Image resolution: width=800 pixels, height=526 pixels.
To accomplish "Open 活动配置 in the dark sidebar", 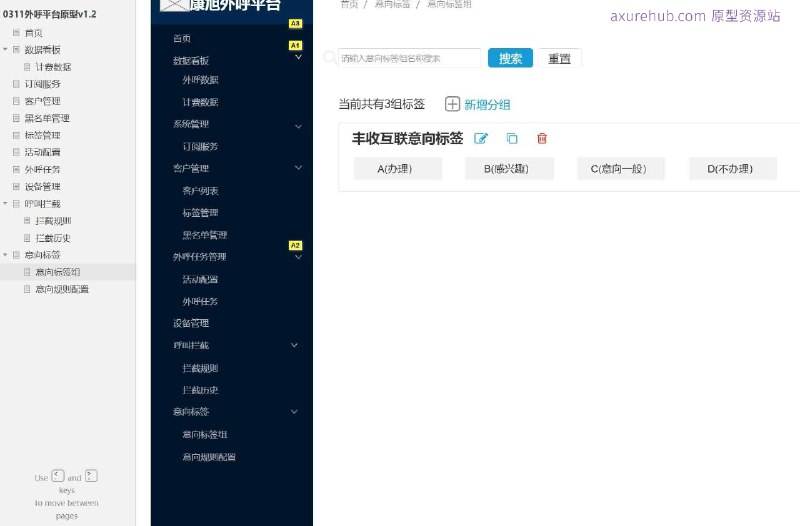I will click(200, 280).
